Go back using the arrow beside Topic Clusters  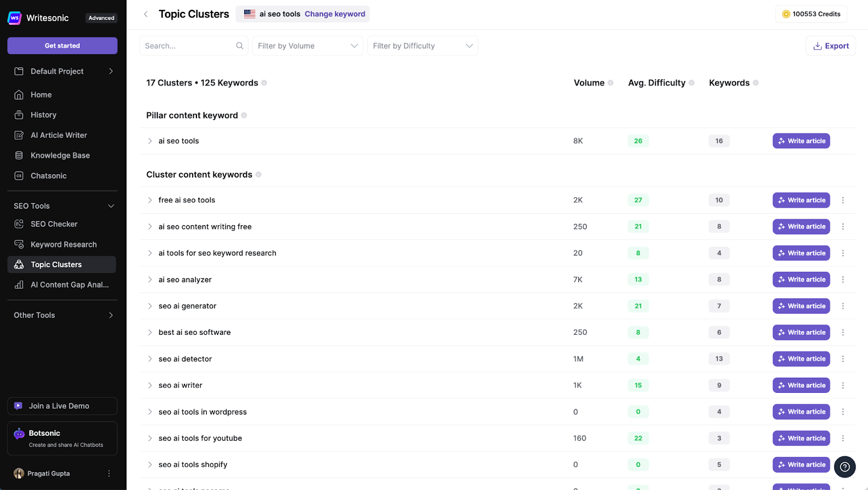click(145, 14)
